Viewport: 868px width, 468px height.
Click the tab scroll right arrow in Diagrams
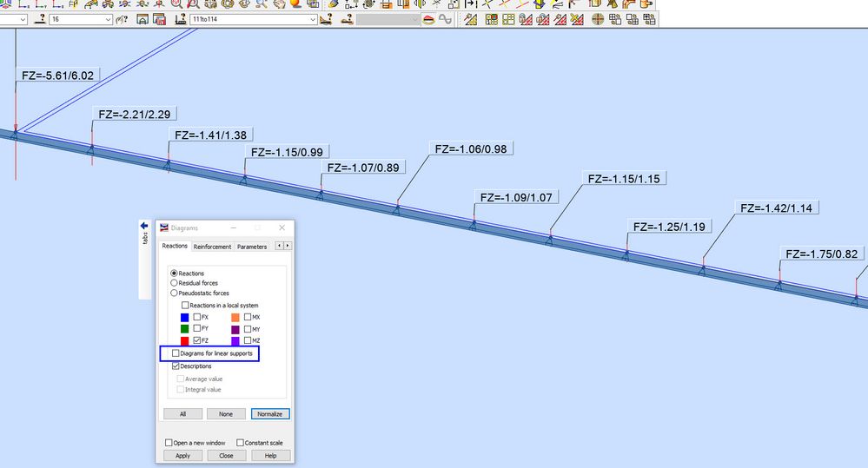pyautogui.click(x=288, y=246)
